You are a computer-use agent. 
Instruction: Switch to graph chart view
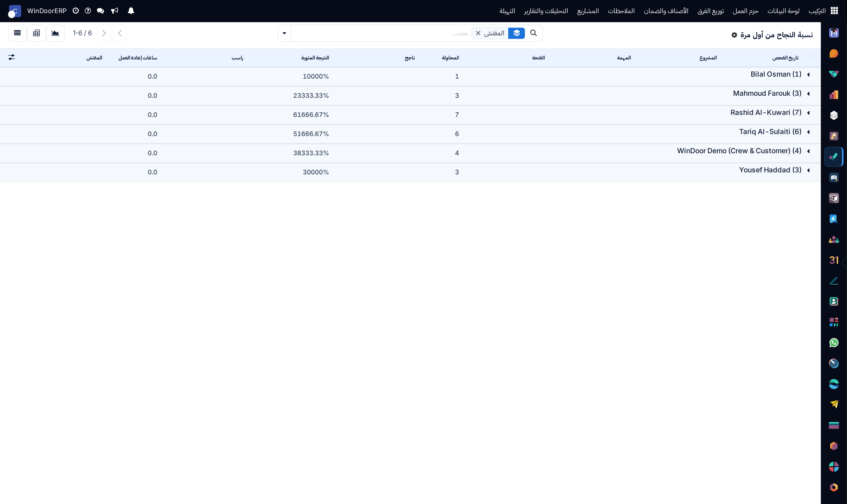pyautogui.click(x=55, y=33)
